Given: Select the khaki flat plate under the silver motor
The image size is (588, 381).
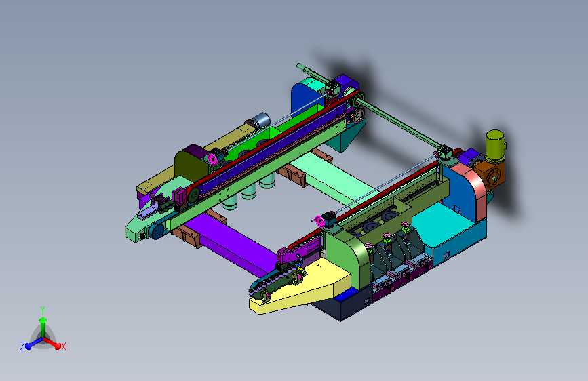Looking at the screenshot, I should [195, 157].
